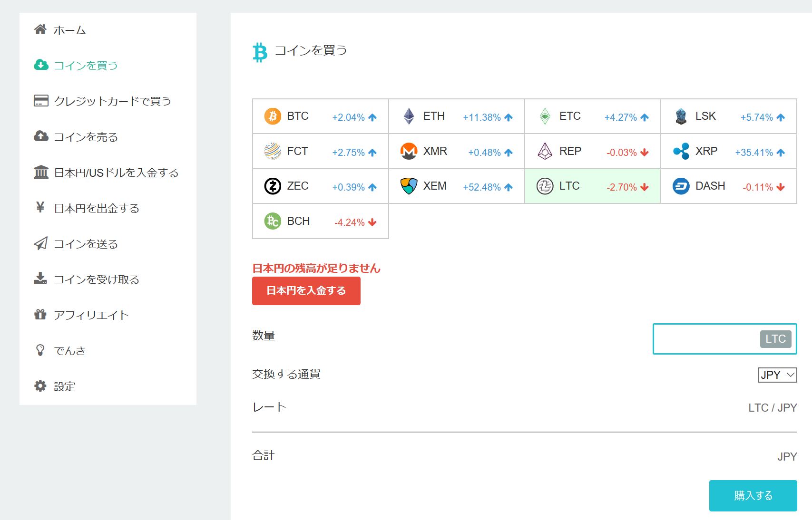Click the NEM XEM shield logo
The height and width of the screenshot is (520, 812).
click(409, 186)
